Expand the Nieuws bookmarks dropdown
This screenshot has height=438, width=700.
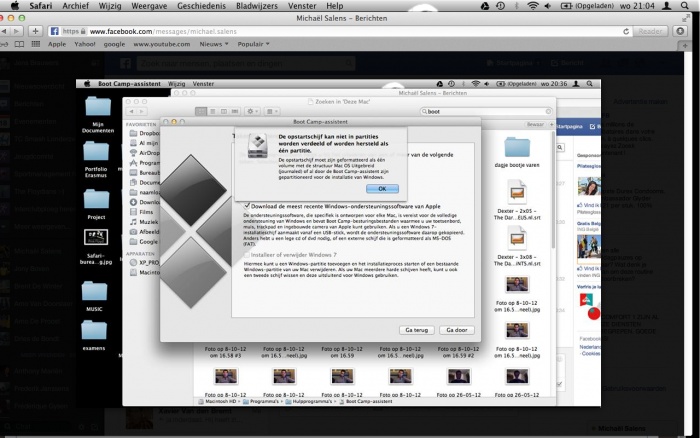pyautogui.click(x=214, y=44)
